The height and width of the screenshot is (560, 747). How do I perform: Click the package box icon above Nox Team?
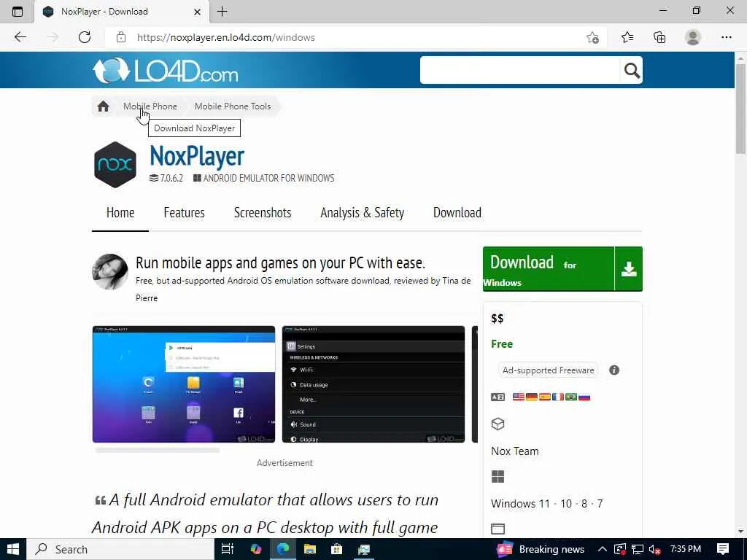[498, 424]
